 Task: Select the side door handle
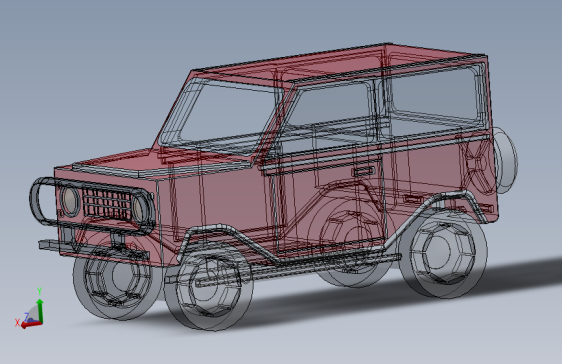click(364, 171)
